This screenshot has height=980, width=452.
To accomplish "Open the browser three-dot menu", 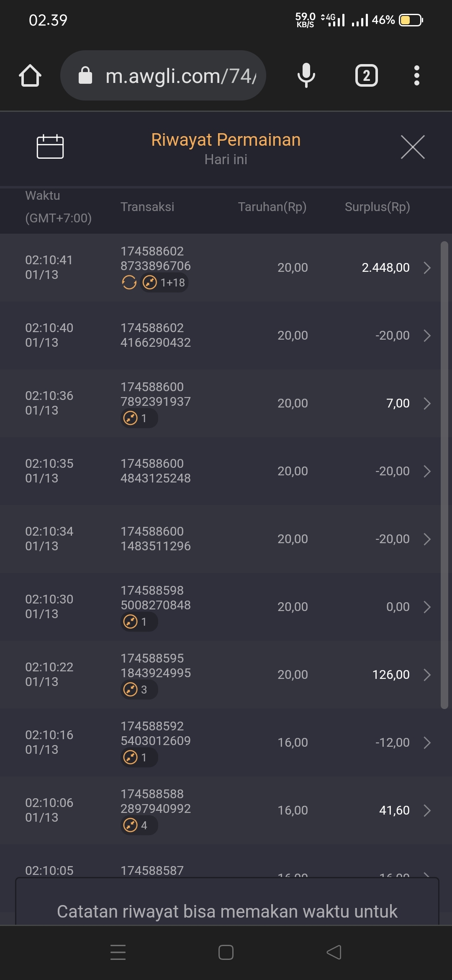I will point(416,76).
